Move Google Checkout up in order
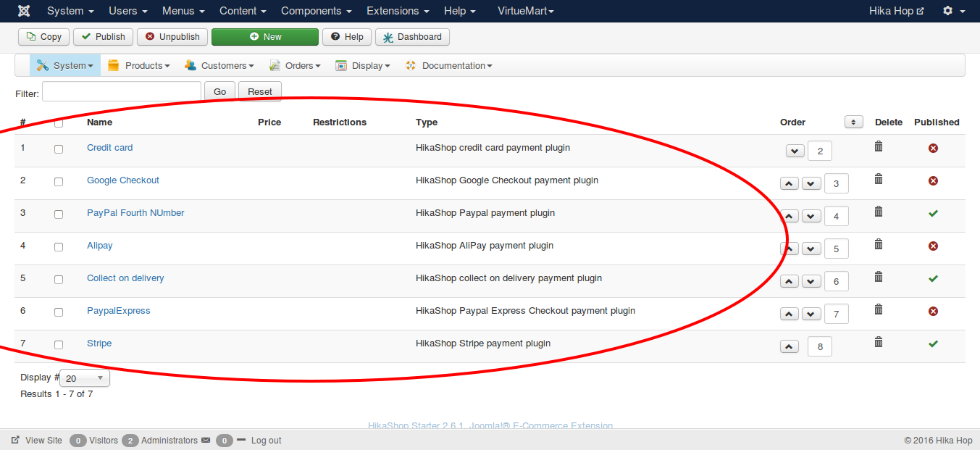The width and height of the screenshot is (980, 450). 790,183
